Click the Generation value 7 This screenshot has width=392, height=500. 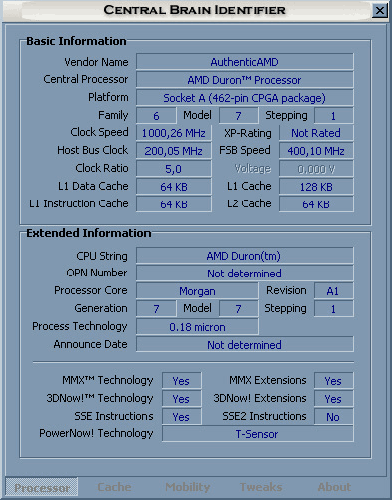pos(156,309)
